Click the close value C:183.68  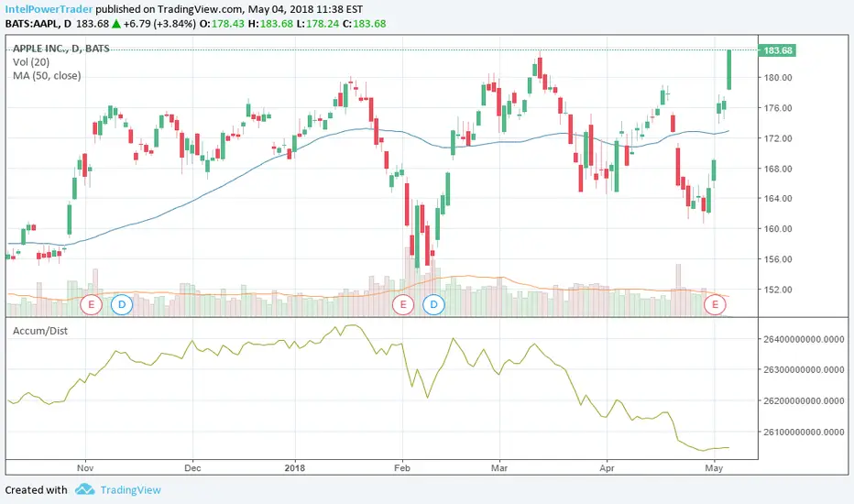tap(365, 24)
